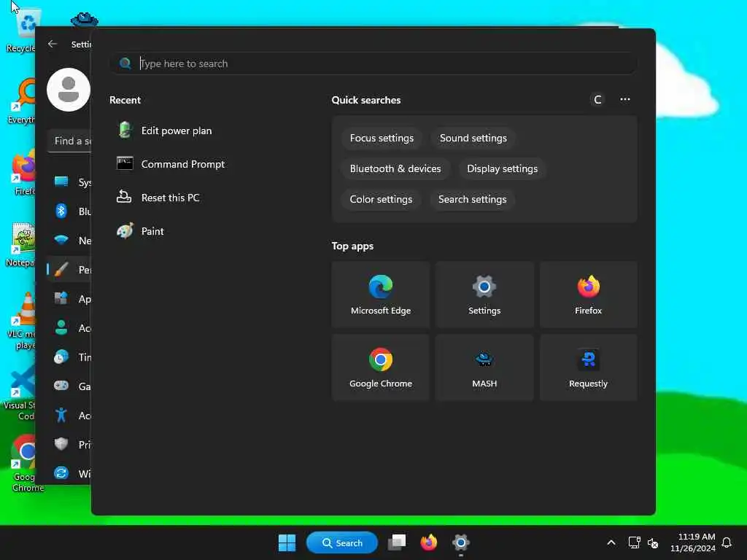
Task: Select the Visual Studio Code desktop icon
Action: tap(19, 393)
